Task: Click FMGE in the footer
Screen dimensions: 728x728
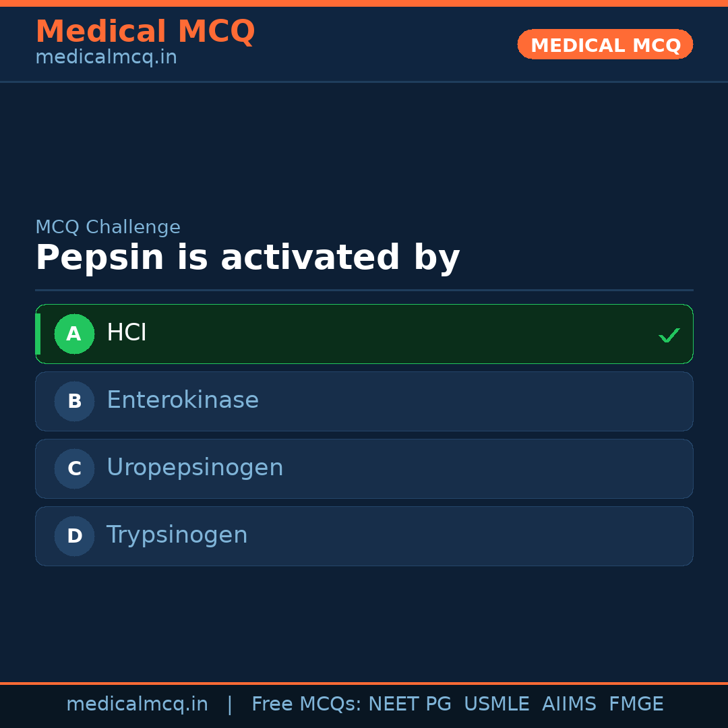Action: (636, 704)
